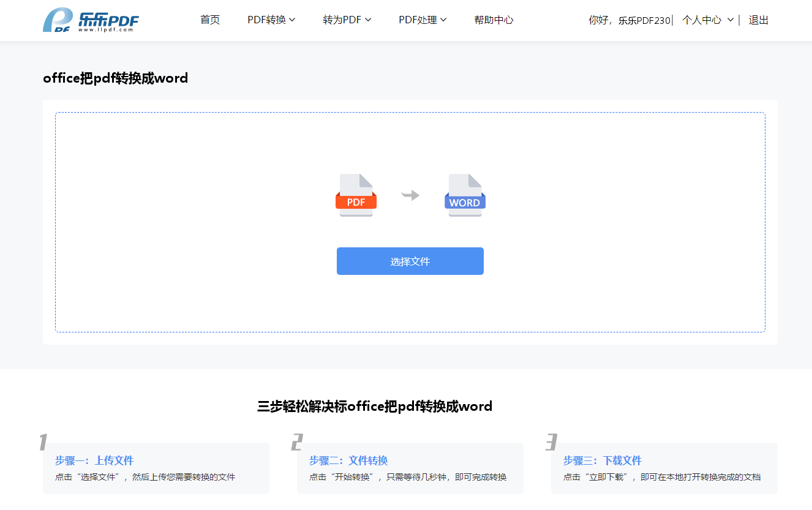
Task: Expand the PDF处理 dropdown menu
Action: 423,20
